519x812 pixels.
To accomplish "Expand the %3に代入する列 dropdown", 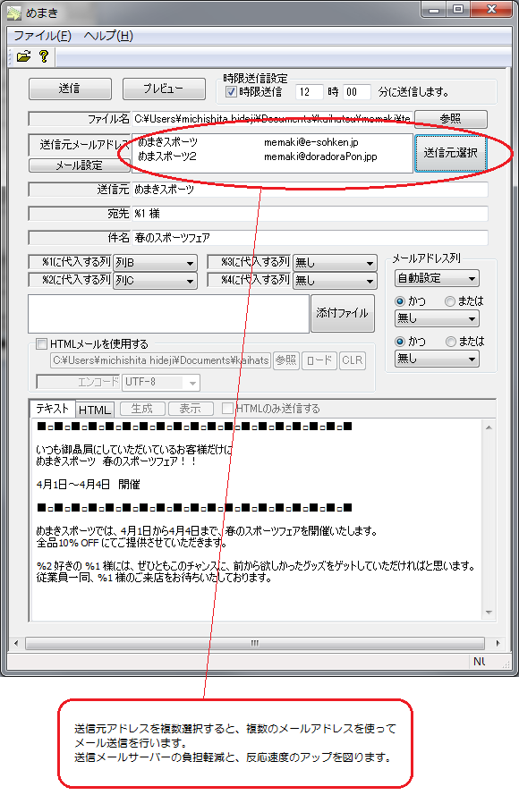I will [x=335, y=263].
